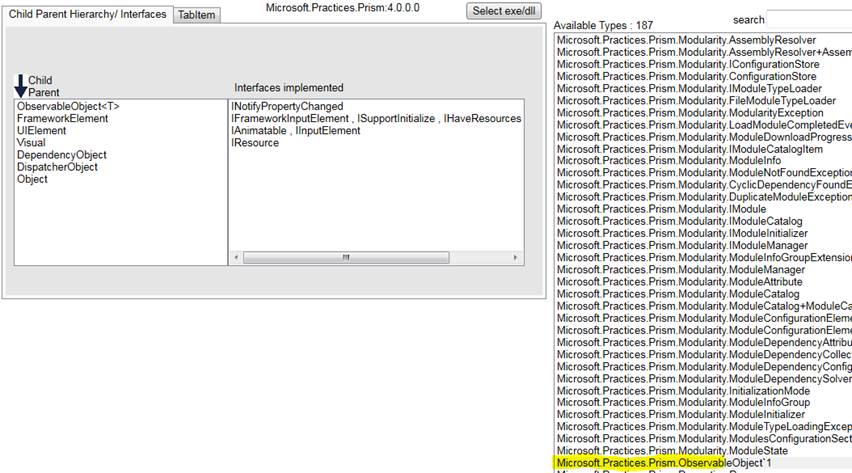Screen dimensions: 852x473
Task: Select the IAnimatable , IInputElement row
Action: pyautogui.click(x=296, y=130)
